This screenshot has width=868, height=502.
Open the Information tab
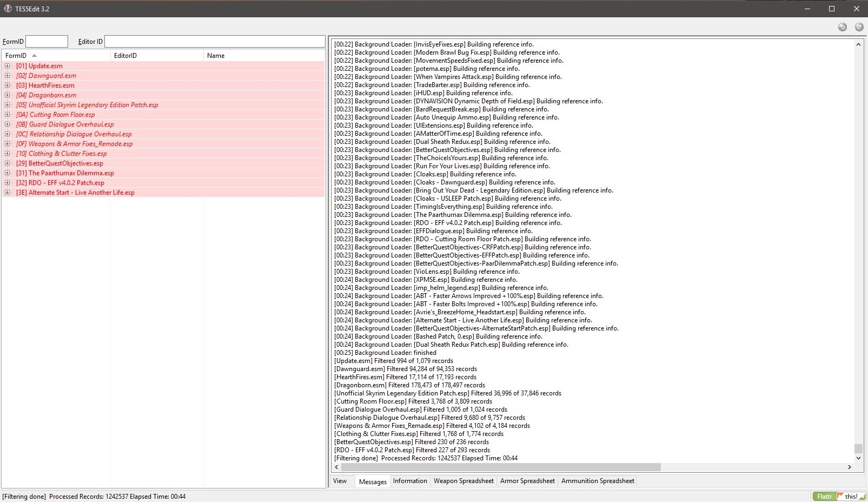pos(410,481)
